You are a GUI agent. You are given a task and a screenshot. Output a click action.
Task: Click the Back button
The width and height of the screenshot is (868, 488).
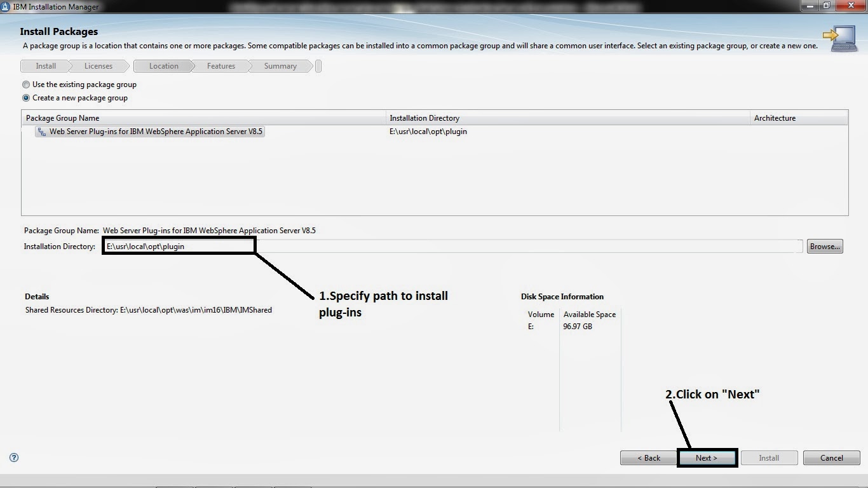(648, 457)
